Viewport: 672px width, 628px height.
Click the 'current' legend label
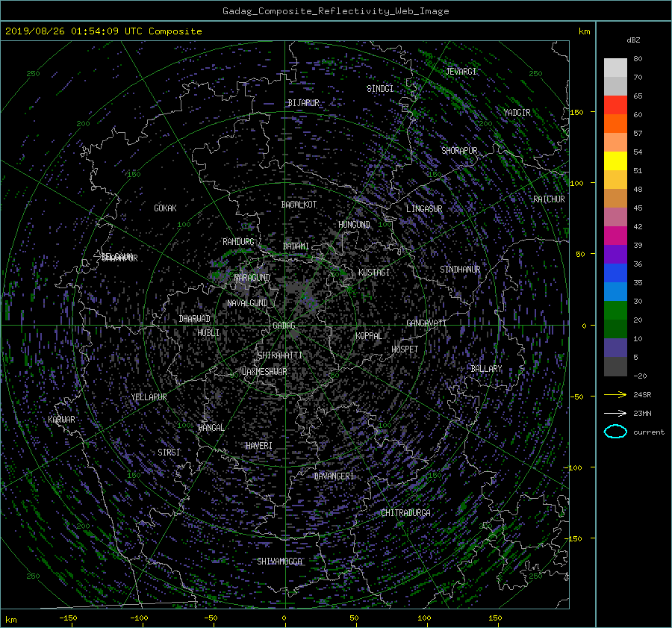pyautogui.click(x=648, y=432)
